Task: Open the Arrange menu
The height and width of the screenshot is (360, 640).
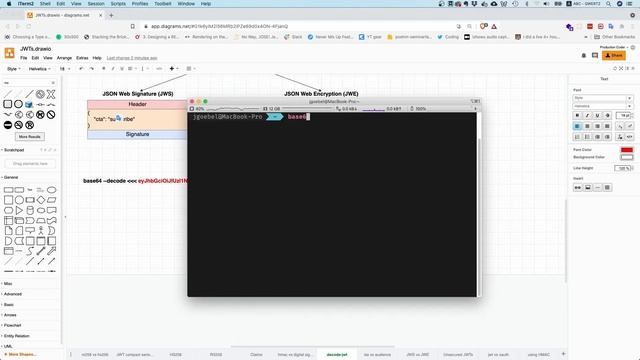Action: pos(64,58)
